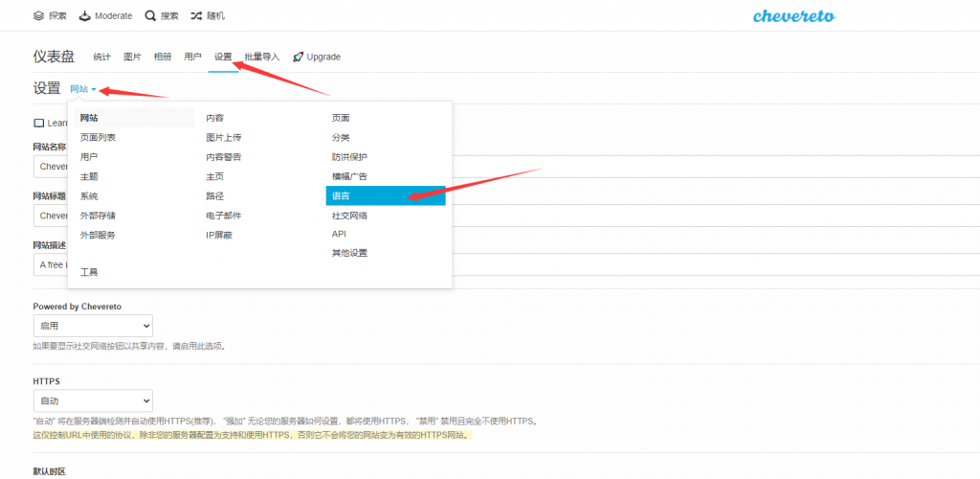
Task: Click the 搜索 magnifier icon
Action: click(x=150, y=16)
